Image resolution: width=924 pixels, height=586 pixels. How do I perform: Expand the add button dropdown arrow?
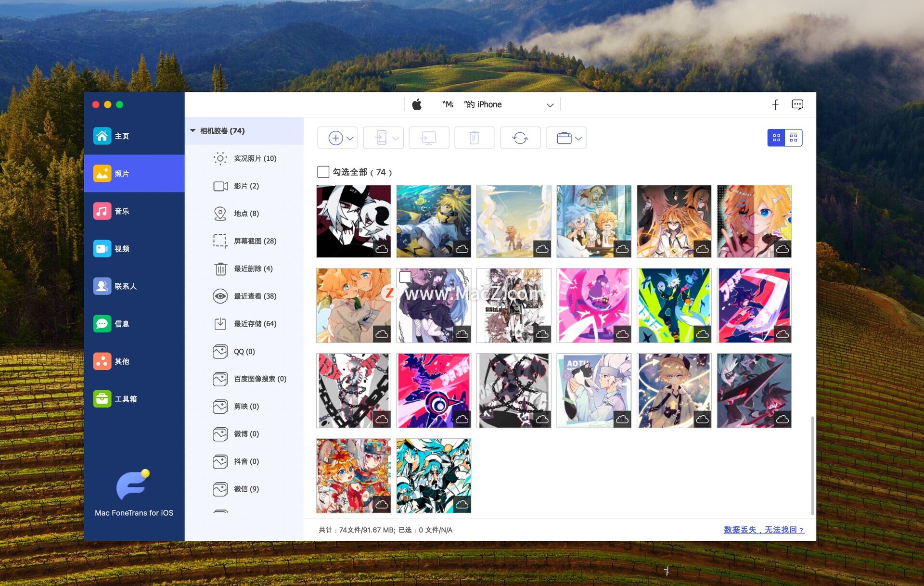point(350,139)
